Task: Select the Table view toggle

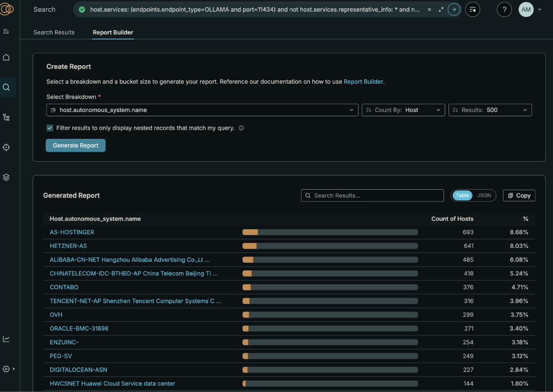Action: [462, 195]
